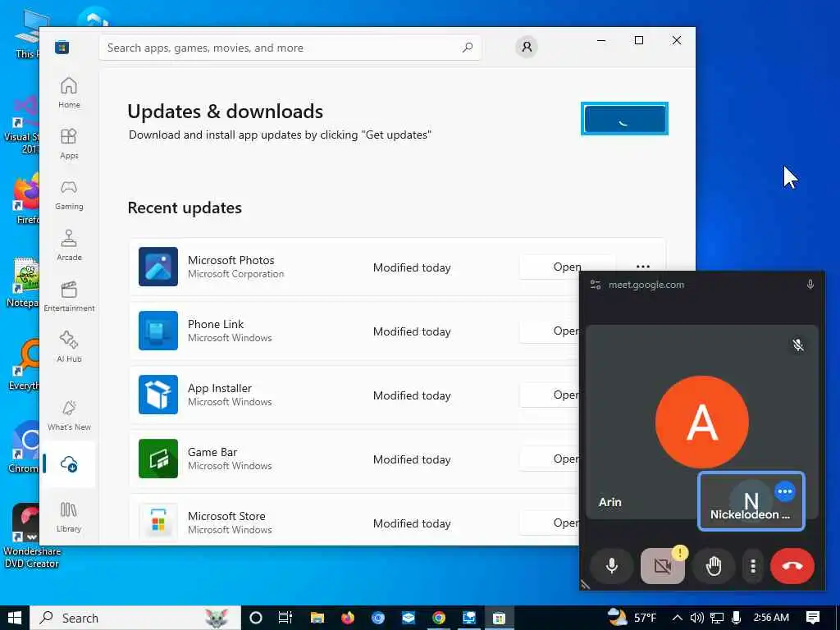Image resolution: width=840 pixels, height=630 pixels.
Task: Open Cortana circle icon in taskbar
Action: coord(256,618)
